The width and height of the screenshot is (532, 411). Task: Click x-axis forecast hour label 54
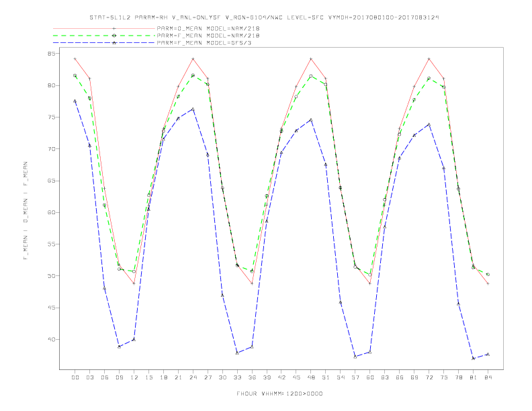click(341, 377)
